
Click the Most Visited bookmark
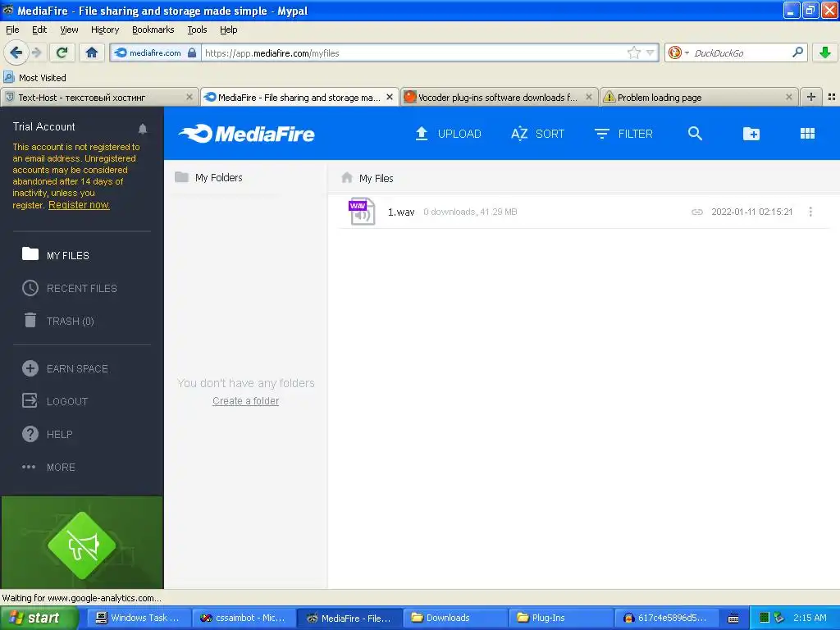pos(35,78)
